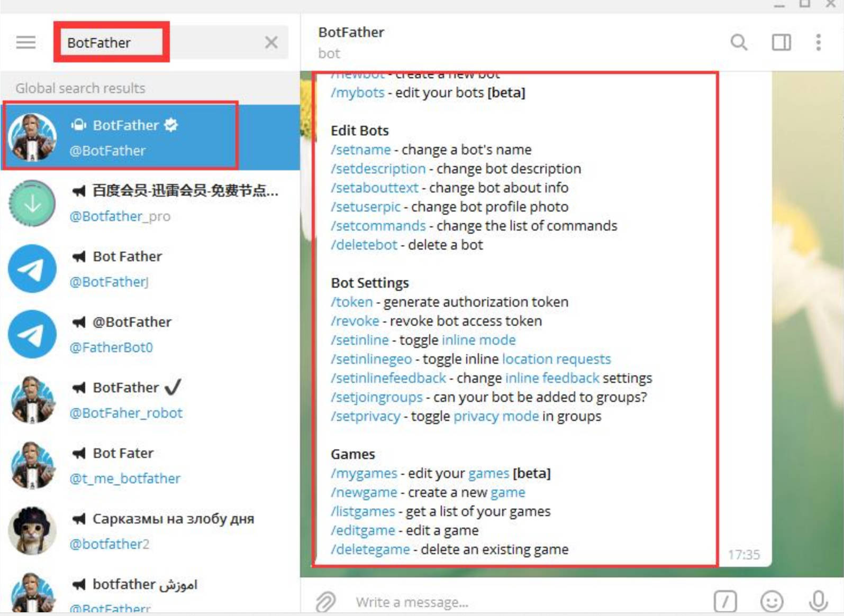The height and width of the screenshot is (616, 844).
Task: Clear the BotFather search text
Action: pyautogui.click(x=271, y=42)
